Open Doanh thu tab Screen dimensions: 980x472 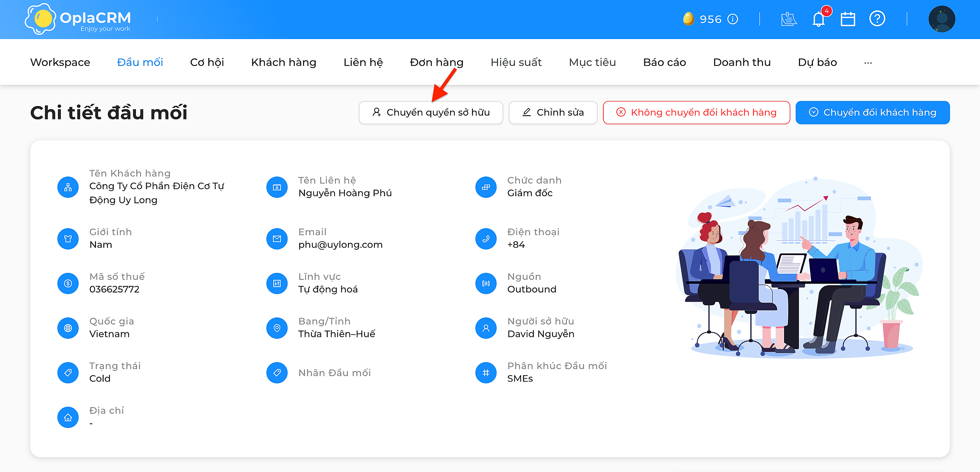click(742, 62)
